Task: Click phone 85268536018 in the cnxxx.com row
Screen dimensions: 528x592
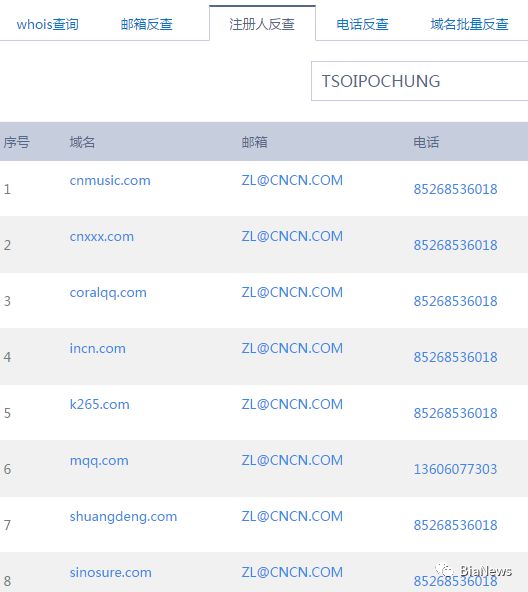Action: (x=455, y=245)
